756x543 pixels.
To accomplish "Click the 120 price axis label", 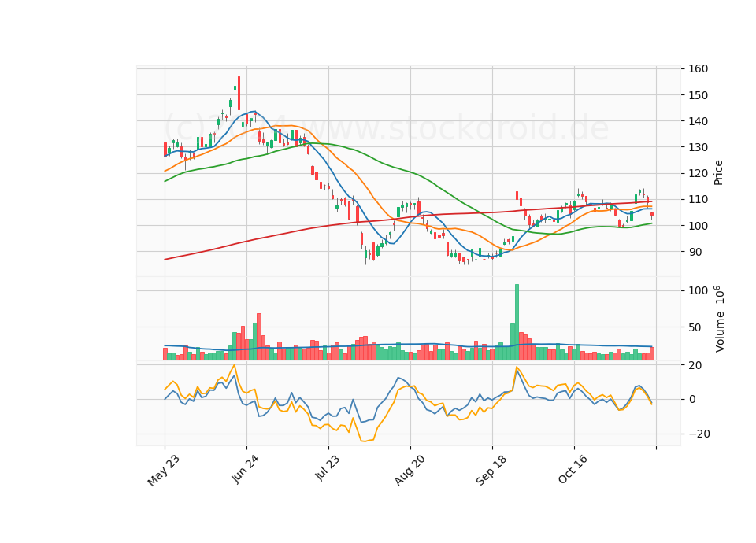I will 699,173.
